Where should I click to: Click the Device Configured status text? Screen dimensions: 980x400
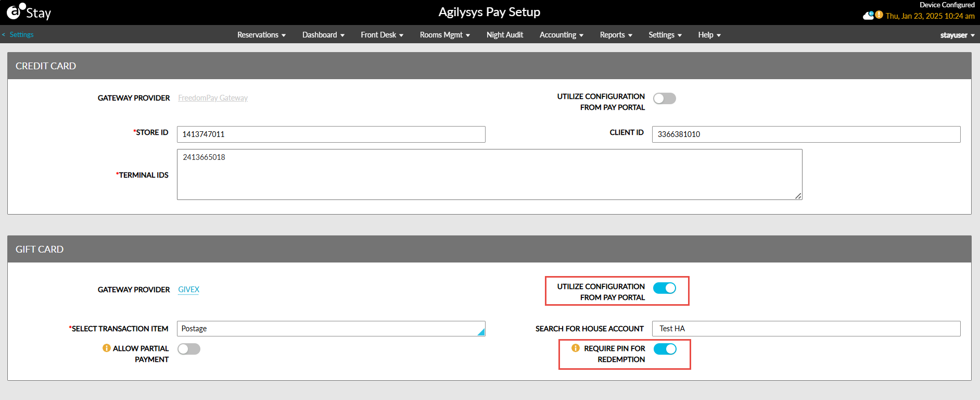pyautogui.click(x=947, y=5)
